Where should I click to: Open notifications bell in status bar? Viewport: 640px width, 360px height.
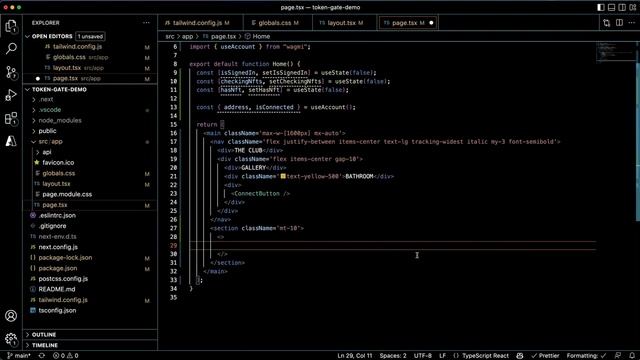(632, 356)
